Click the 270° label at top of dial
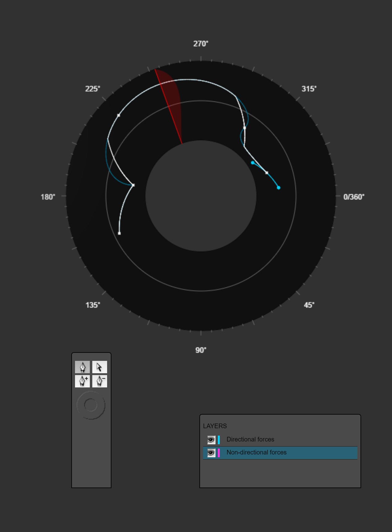392x532 pixels. [201, 44]
